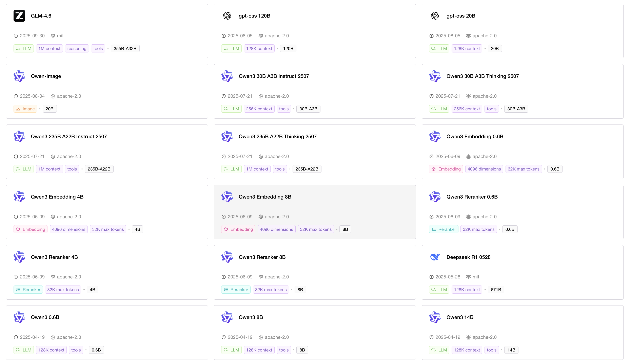Screen dimensions: 630x364
Task: Click the gpt-oss 120B OpenAI logo
Action: coord(227,16)
